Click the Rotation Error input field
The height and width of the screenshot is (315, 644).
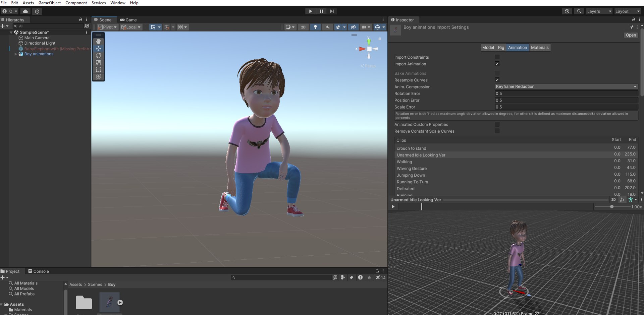point(566,93)
